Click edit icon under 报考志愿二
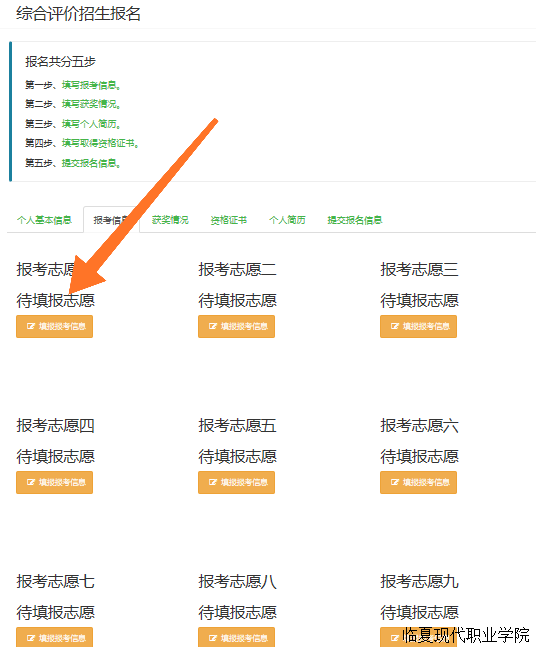This screenshot has height=647, width=536. (213, 326)
